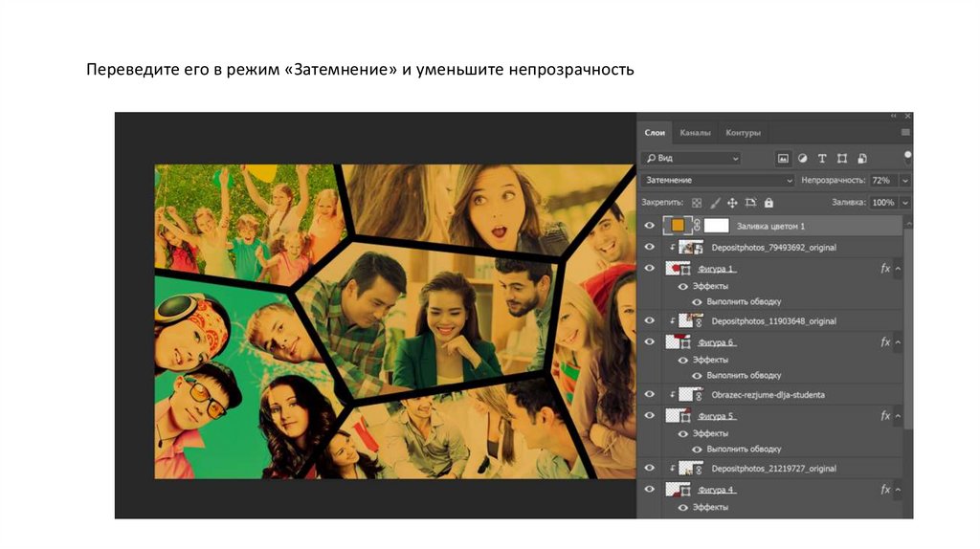The height and width of the screenshot is (549, 980).
Task: Click the smart object filter icon
Action: tap(862, 158)
